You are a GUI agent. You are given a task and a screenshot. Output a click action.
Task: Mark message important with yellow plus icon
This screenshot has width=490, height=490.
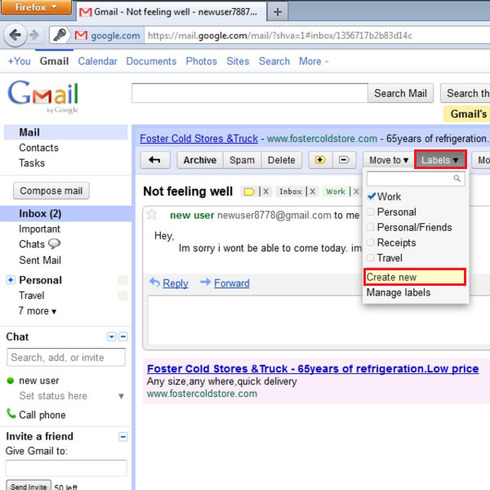coord(320,160)
